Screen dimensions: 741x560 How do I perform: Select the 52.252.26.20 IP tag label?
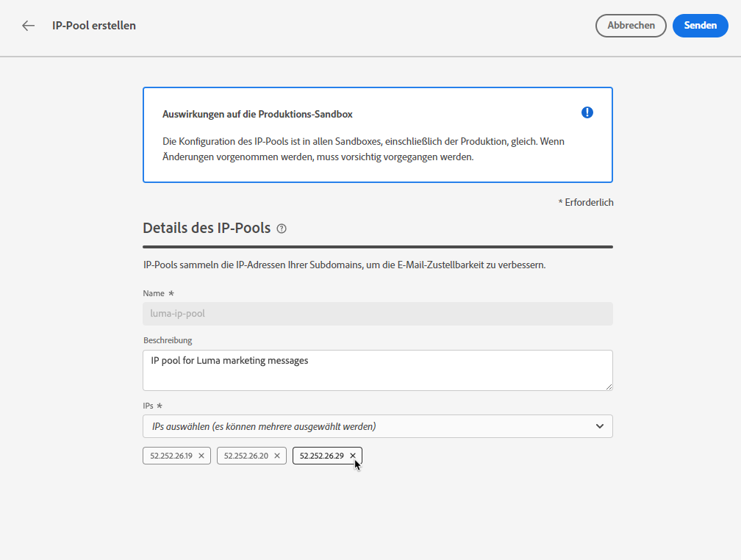point(245,456)
